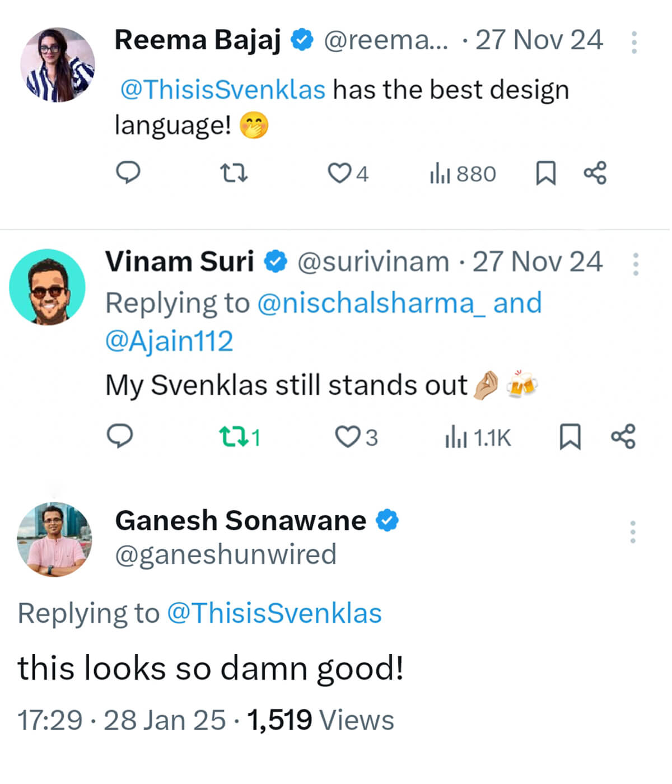This screenshot has height=784, width=672.
Task: Share Reema Bajaj's tweet
Action: 595,173
